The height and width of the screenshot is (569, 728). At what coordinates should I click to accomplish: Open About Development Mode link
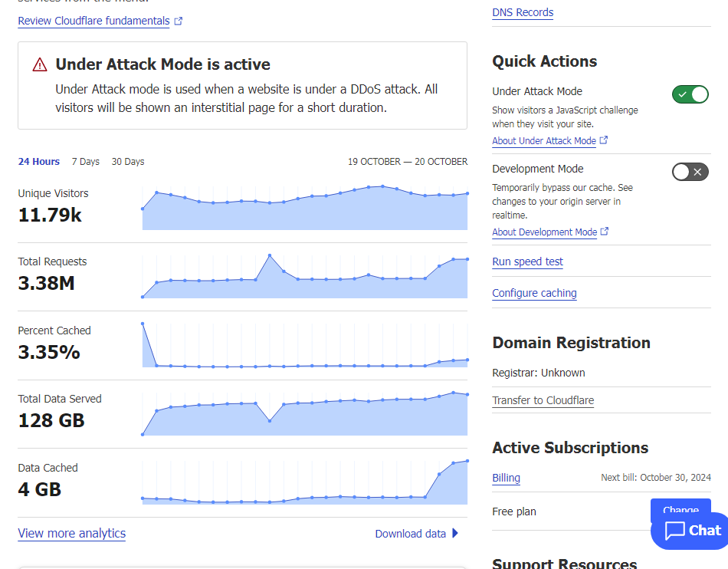[545, 232]
